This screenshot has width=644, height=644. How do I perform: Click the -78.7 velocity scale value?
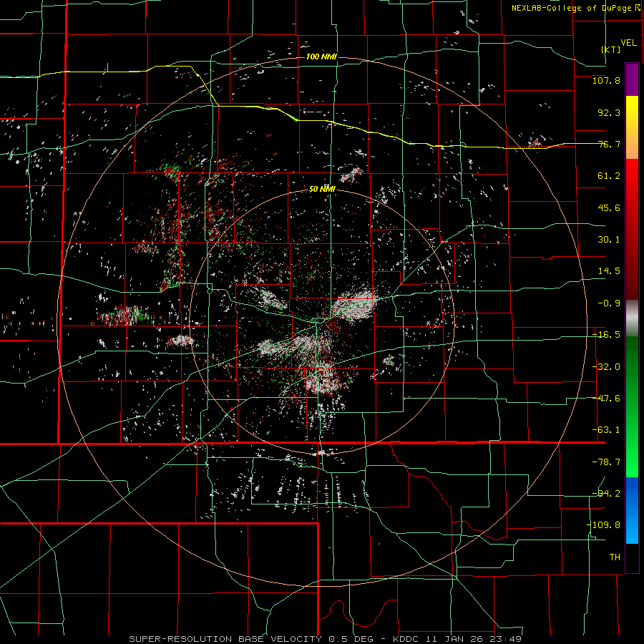point(606,462)
